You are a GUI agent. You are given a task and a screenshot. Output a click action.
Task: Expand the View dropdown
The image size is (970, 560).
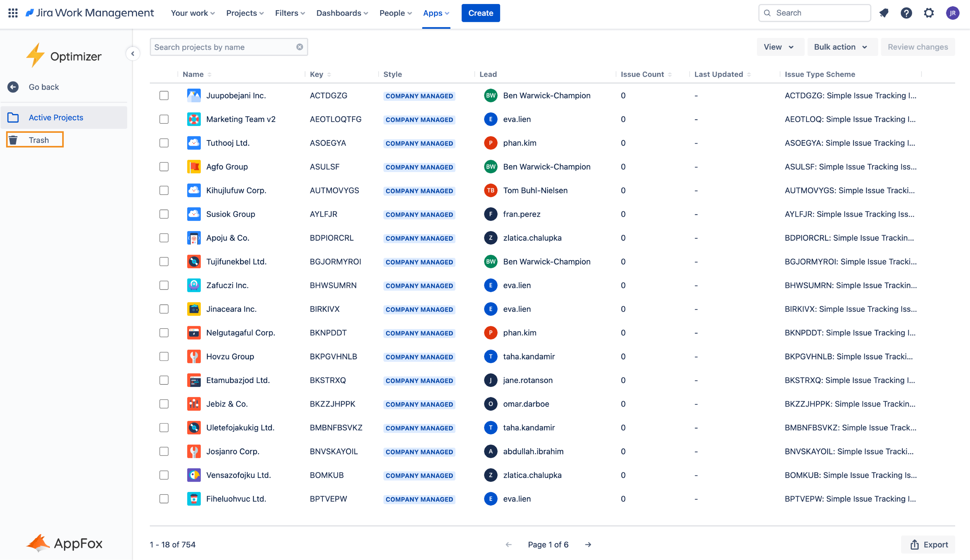(x=779, y=47)
